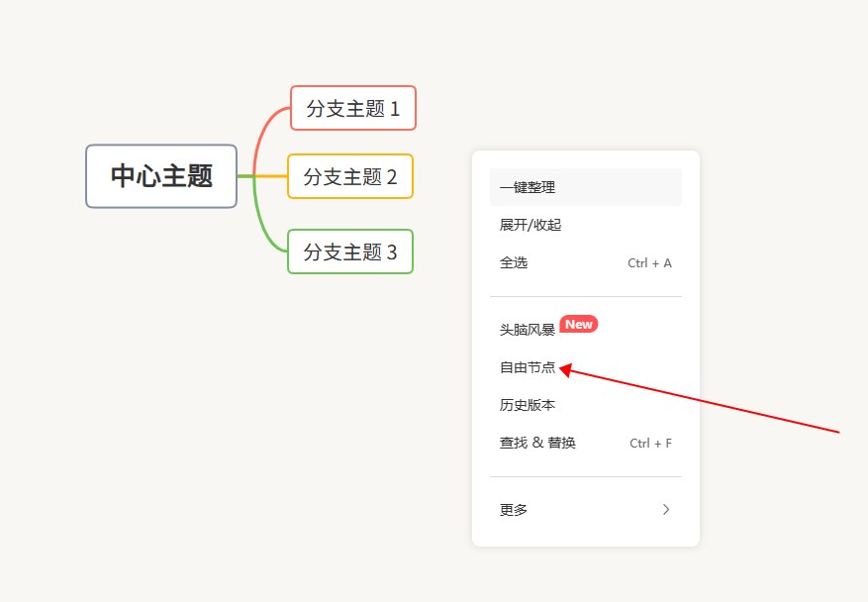
Task: Select the 分支主题 2 branch node
Action: (349, 176)
